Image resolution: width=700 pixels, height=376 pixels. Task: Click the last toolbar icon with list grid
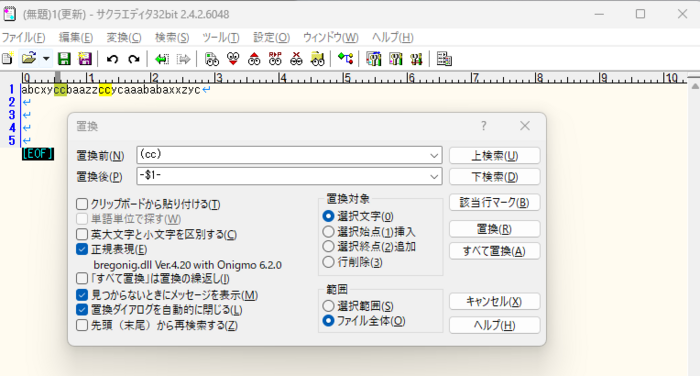(444, 58)
